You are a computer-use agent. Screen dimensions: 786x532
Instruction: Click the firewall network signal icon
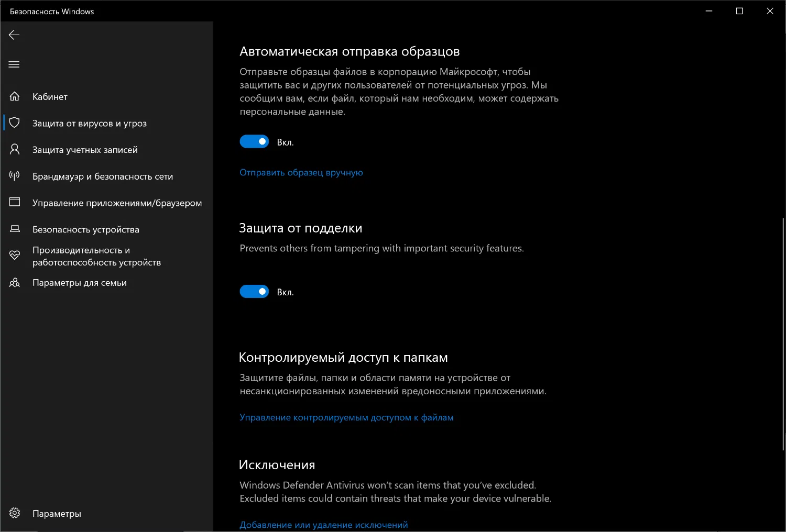point(15,176)
